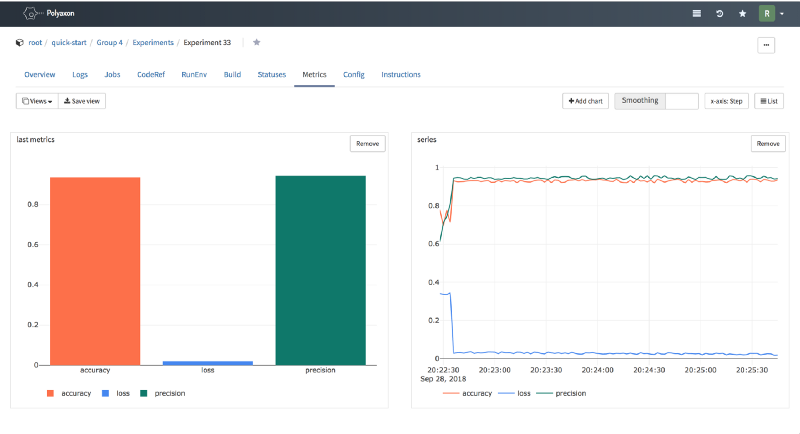Go to root breadcrumb link
800x434 pixels.
35,43
